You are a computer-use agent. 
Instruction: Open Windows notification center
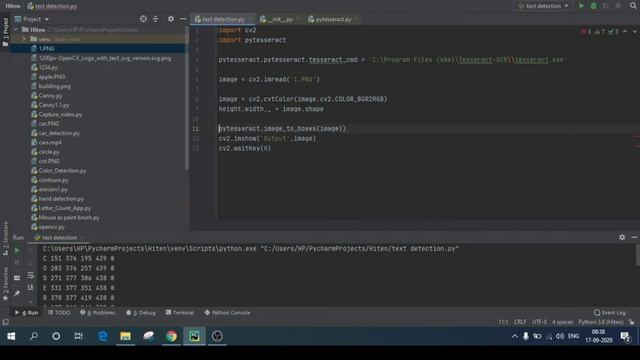point(624,336)
